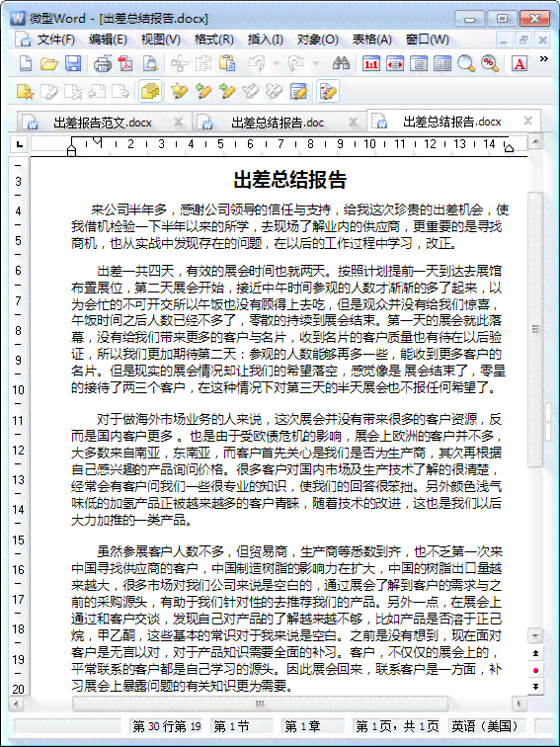Click the magnifier zoom icon
Viewport: 560px width, 747px height.
tap(466, 63)
